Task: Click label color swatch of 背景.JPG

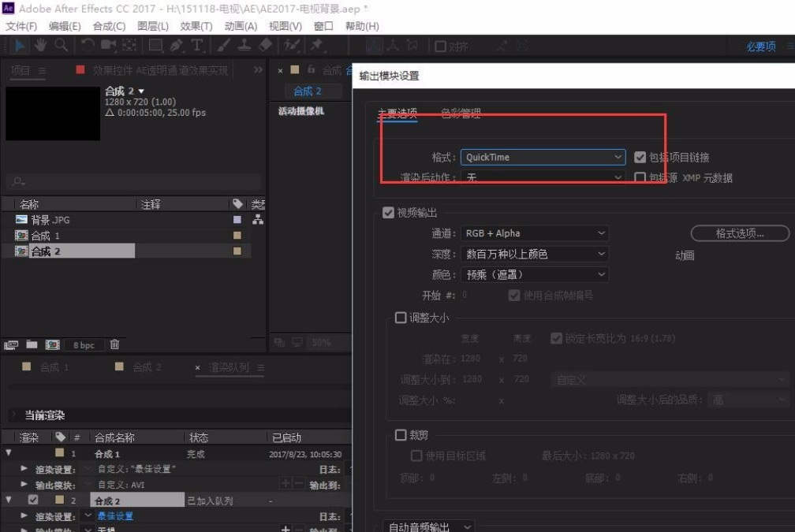Action: [x=237, y=219]
